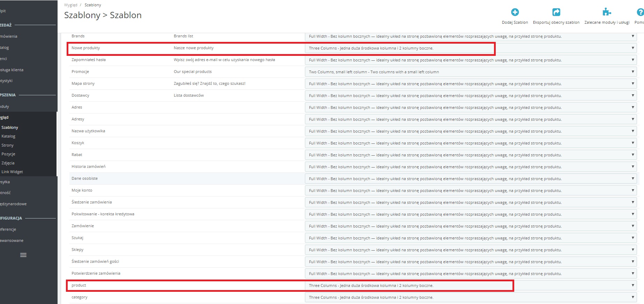644x304 pixels.
Task: Open layout dropdown for Mapa strony
Action: (x=471, y=84)
